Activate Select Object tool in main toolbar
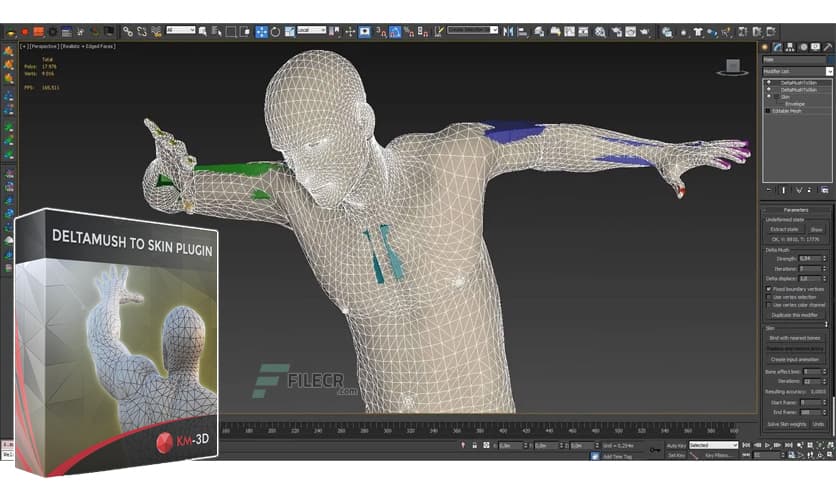This screenshot has height=484, width=836. point(203,32)
